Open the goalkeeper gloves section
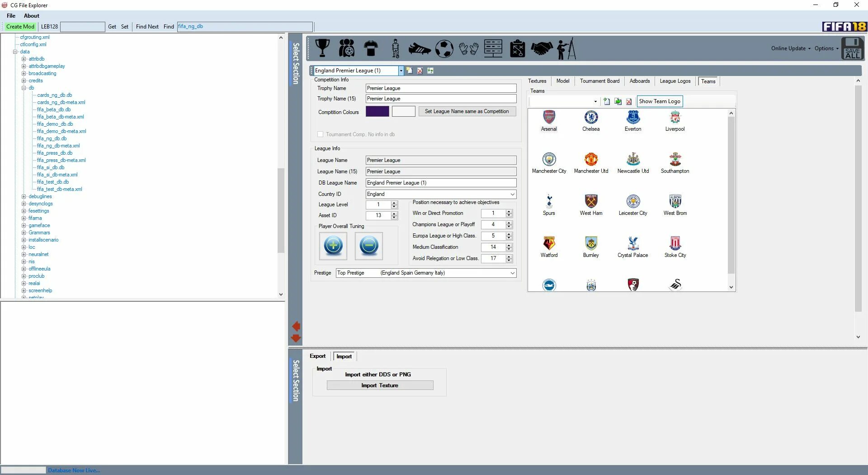This screenshot has width=868, height=475. pos(468,48)
